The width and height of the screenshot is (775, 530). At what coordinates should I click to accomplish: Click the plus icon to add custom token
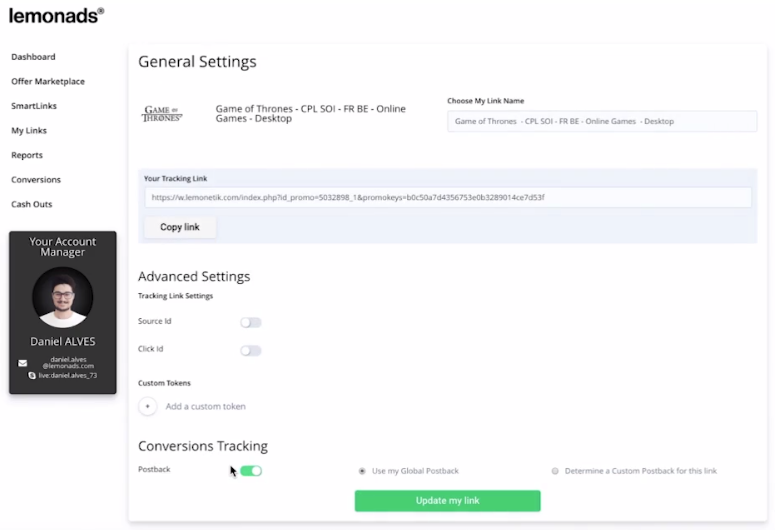147,406
